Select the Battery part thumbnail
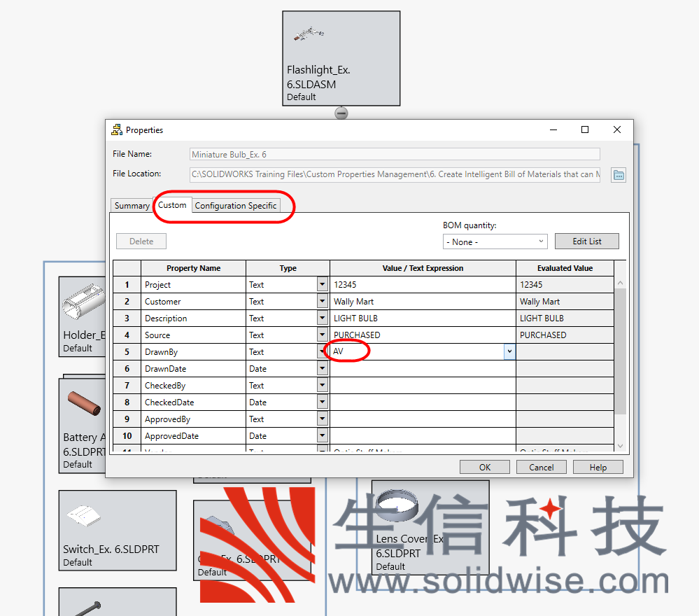699x616 pixels. click(x=82, y=426)
